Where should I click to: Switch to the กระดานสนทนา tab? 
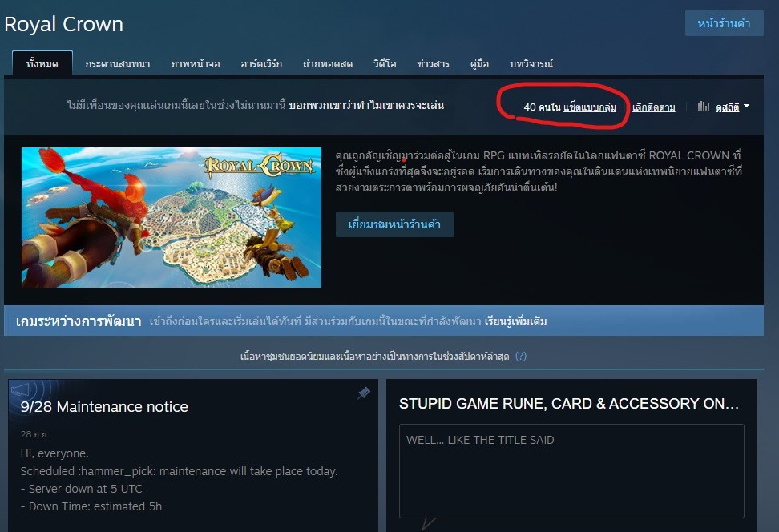tap(118, 63)
